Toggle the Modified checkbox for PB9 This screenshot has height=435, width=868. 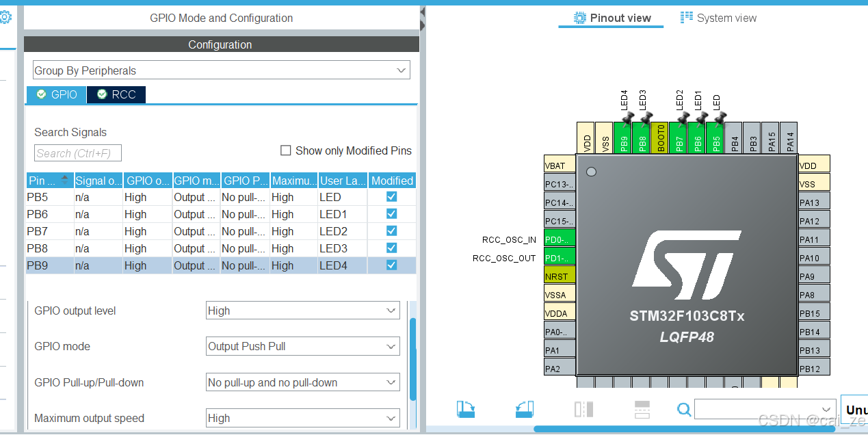pyautogui.click(x=391, y=265)
